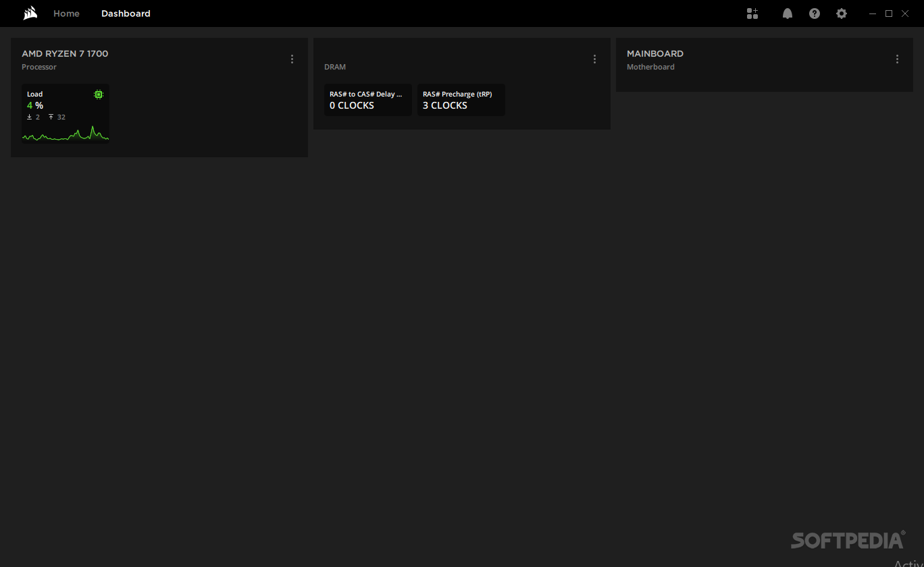Click the AMD RYZEN 7 1700 title

tap(65, 53)
